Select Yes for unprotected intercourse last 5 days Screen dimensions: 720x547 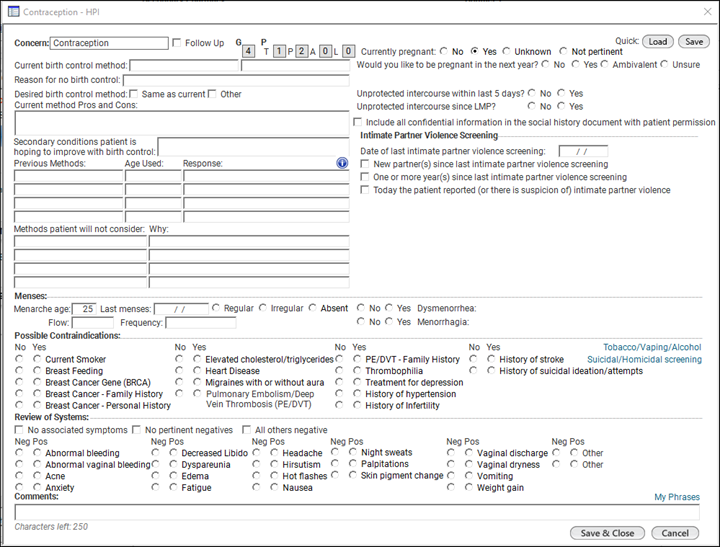pyautogui.click(x=561, y=93)
